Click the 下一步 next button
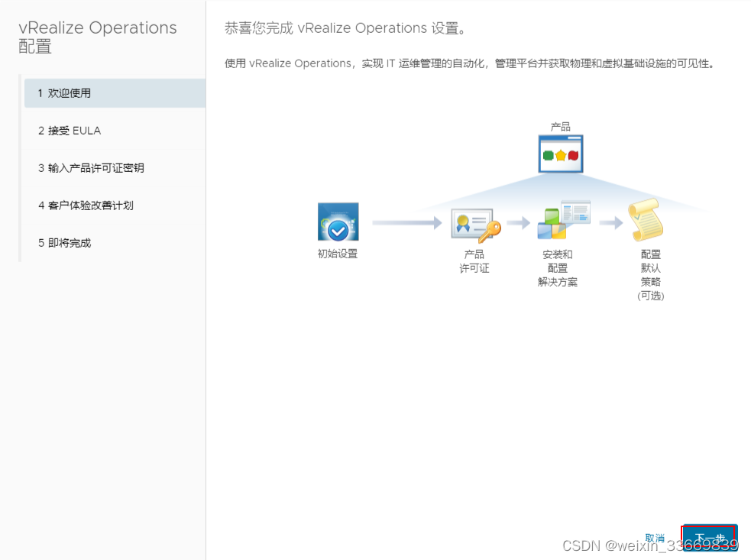 [x=709, y=538]
